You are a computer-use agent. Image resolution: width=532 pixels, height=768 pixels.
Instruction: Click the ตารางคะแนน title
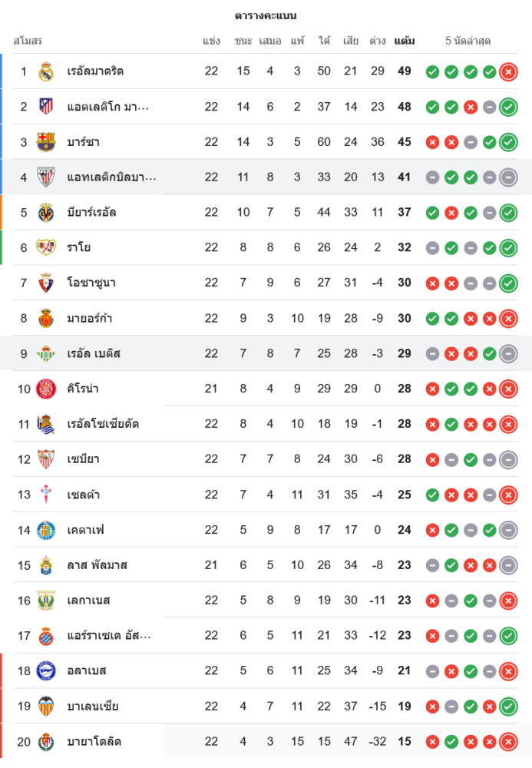click(266, 15)
